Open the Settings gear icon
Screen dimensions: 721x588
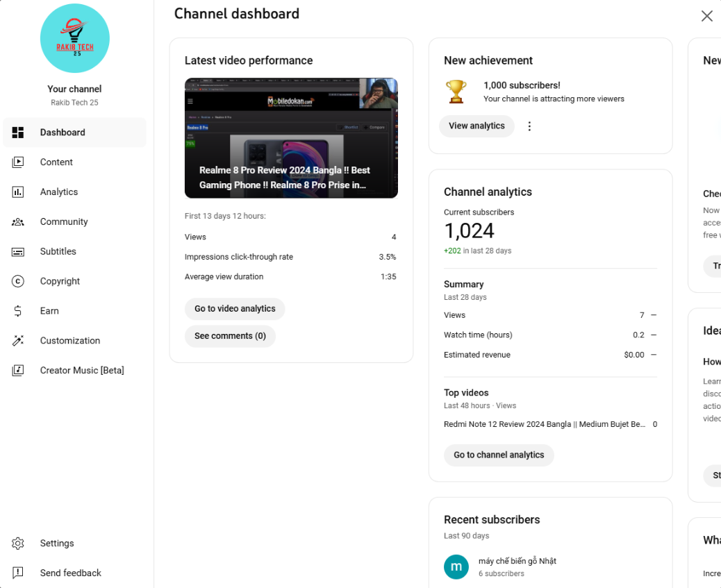[18, 543]
